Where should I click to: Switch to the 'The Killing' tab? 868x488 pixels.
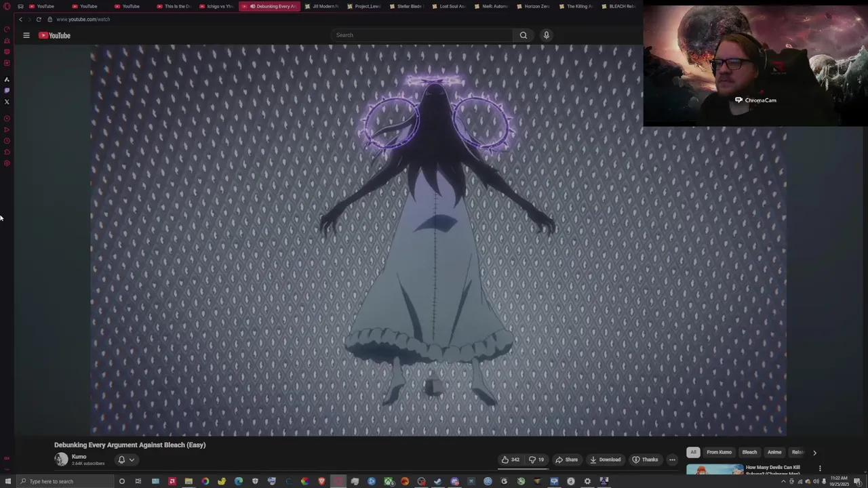(x=575, y=6)
